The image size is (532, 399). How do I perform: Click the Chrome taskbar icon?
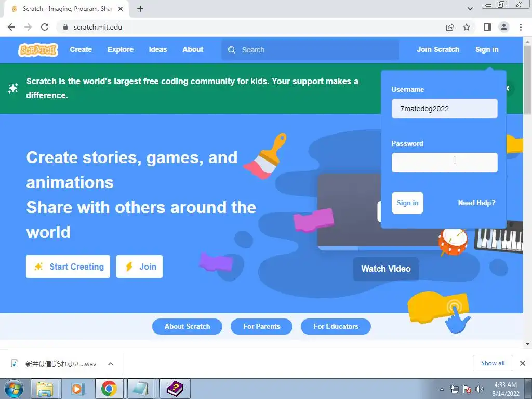click(x=109, y=389)
